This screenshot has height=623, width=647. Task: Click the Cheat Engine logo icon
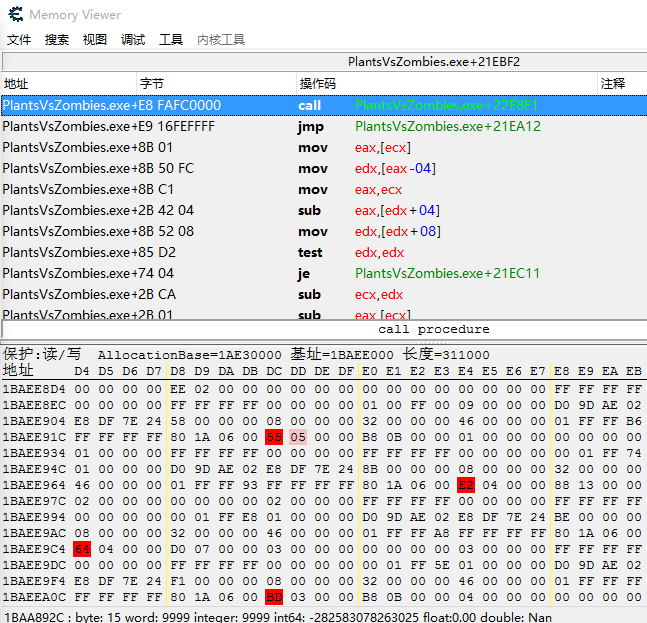pyautogui.click(x=16, y=14)
